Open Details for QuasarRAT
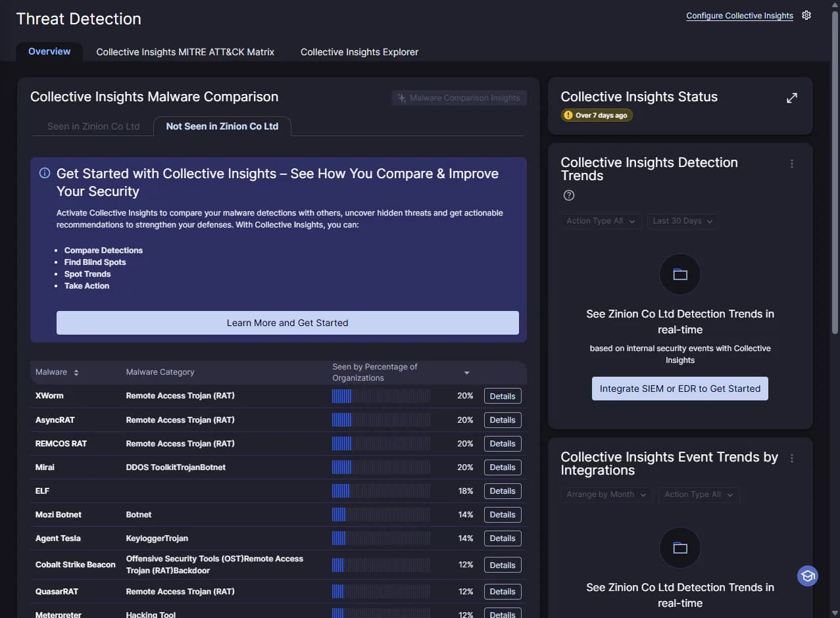Viewport: 840px width, 618px height. tap(503, 592)
